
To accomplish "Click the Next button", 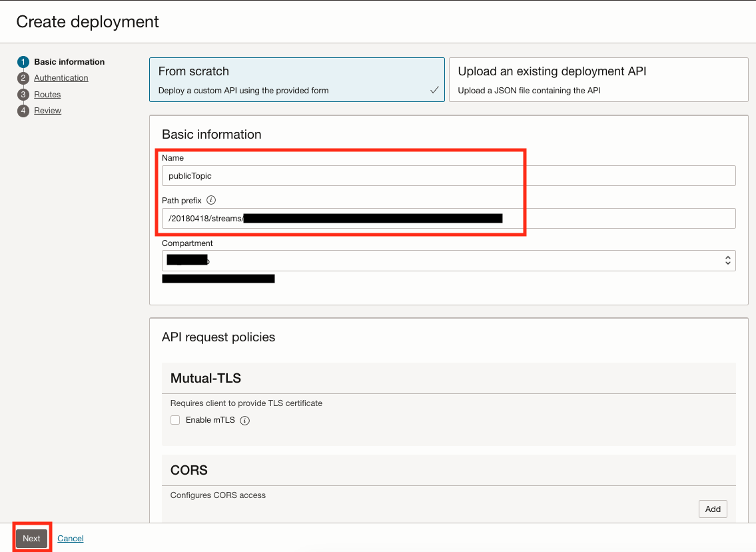I will tap(31, 539).
